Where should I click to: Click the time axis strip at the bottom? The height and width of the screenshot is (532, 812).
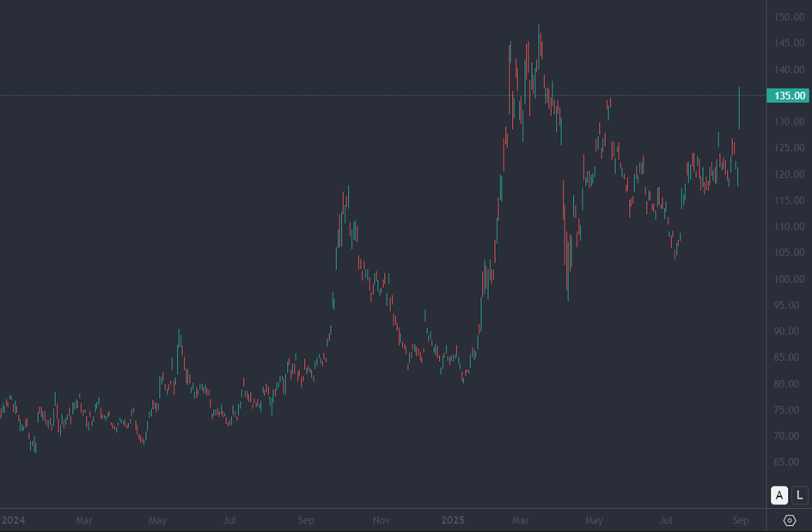(x=387, y=520)
